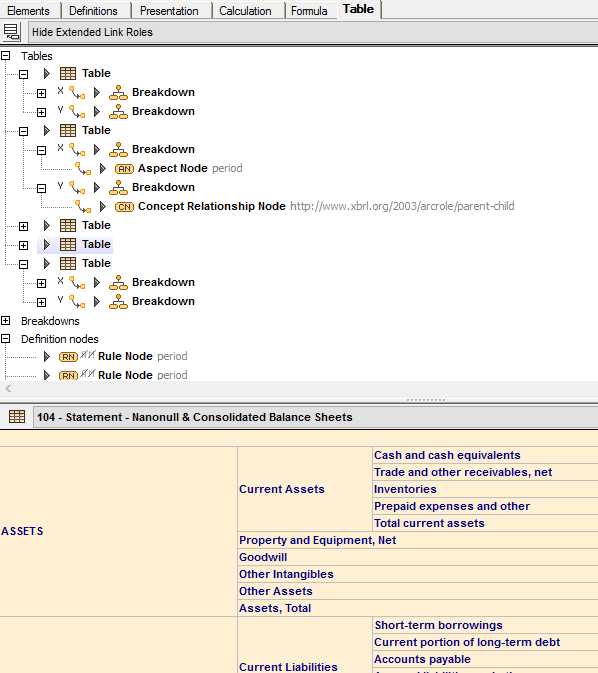The image size is (598, 673).
Task: Expand the X Breakdown under the first Table
Action: 42,93
